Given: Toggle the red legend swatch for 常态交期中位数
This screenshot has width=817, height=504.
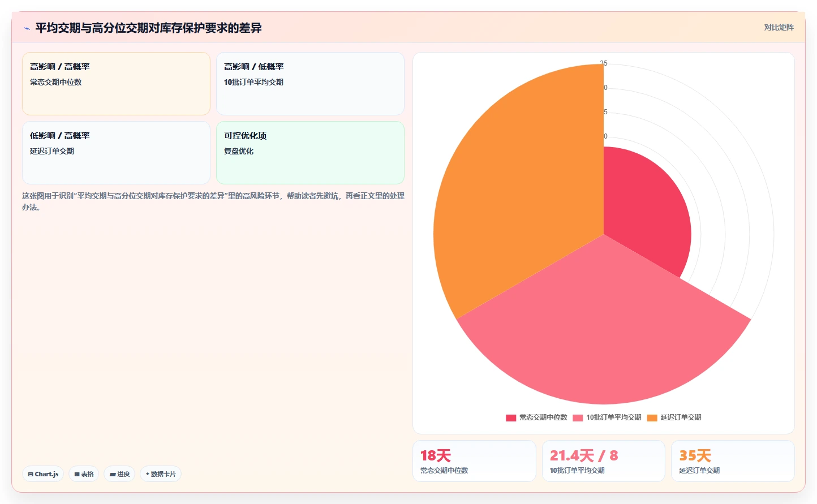Looking at the screenshot, I should [511, 418].
